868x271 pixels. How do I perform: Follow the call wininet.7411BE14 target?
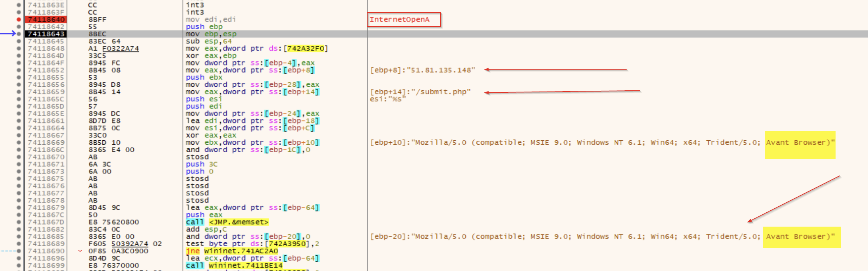coord(246,265)
